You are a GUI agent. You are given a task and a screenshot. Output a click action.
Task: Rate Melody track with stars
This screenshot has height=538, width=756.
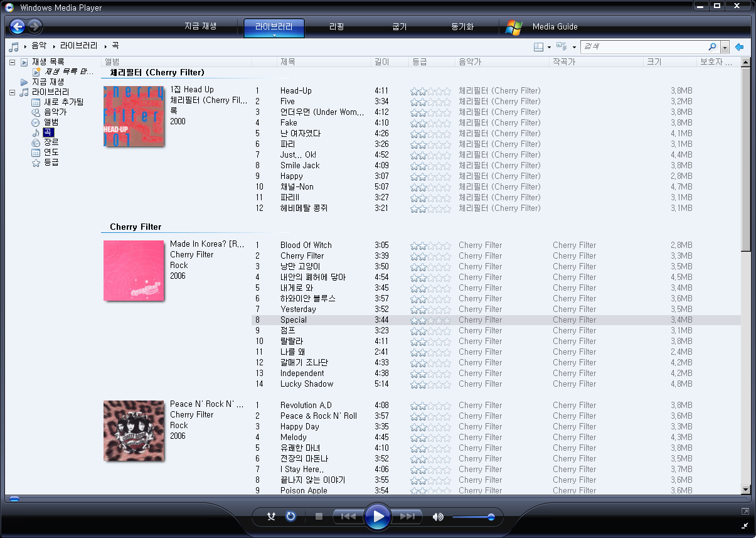[x=430, y=438]
